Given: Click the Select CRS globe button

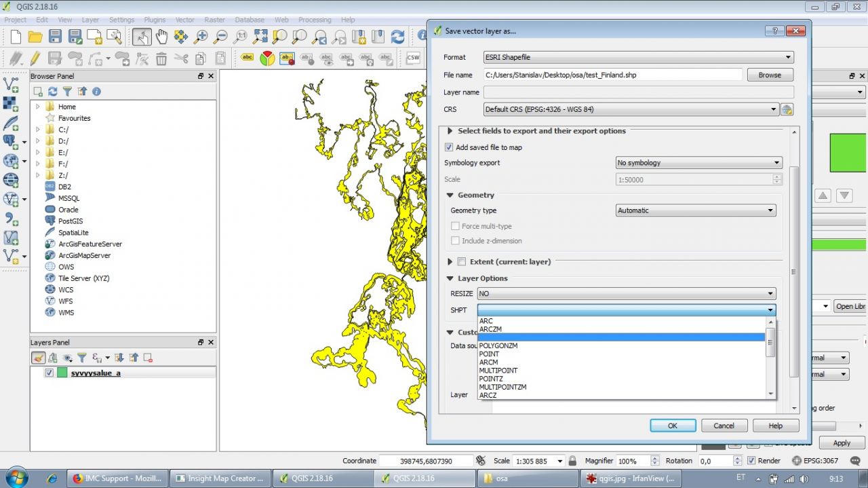Looking at the screenshot, I should pos(787,109).
